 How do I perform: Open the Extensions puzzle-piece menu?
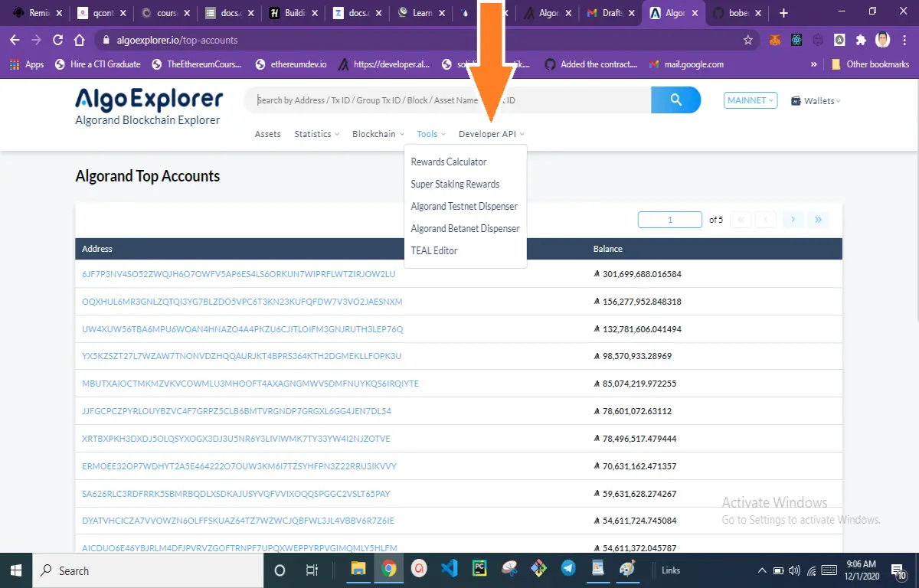click(x=861, y=40)
